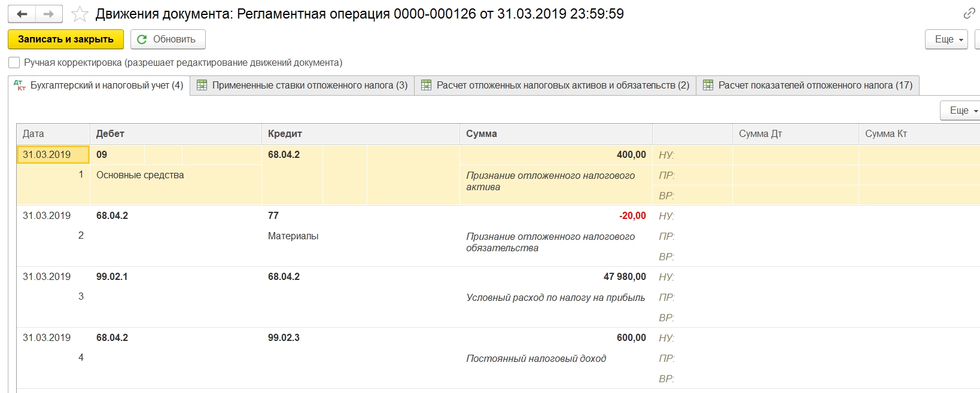980x393 pixels.
Task: Click credit account 99.02.3 cell
Action: pyautogui.click(x=284, y=338)
